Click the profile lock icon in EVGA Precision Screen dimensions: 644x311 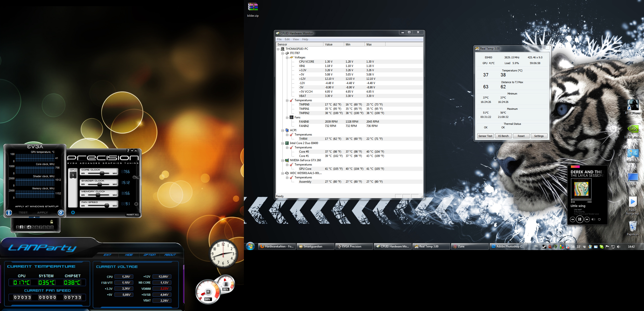51,221
